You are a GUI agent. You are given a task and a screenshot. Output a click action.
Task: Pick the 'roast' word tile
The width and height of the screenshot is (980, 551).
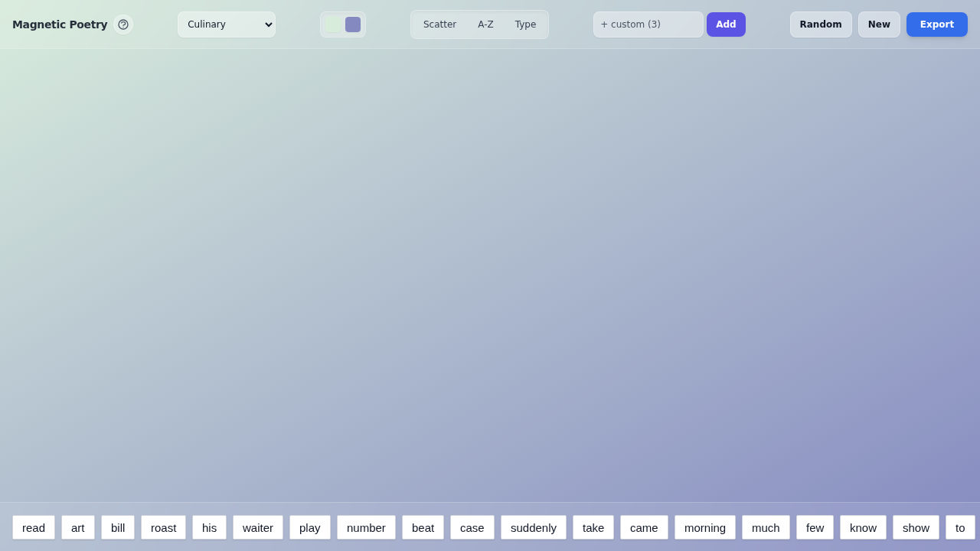point(163,527)
